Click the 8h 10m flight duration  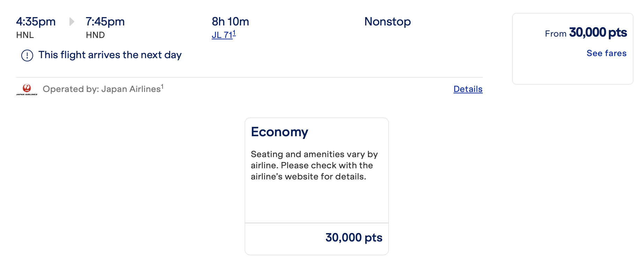[x=230, y=22]
